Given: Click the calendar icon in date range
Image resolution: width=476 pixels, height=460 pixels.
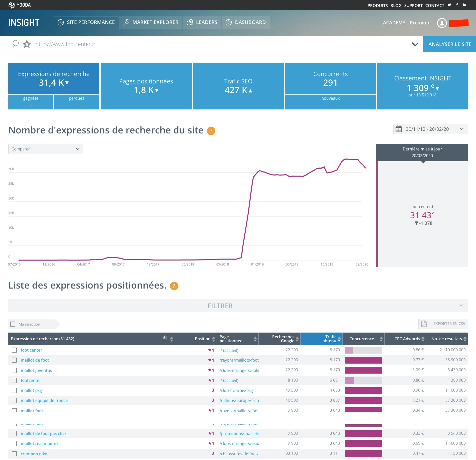Looking at the screenshot, I should tap(399, 129).
